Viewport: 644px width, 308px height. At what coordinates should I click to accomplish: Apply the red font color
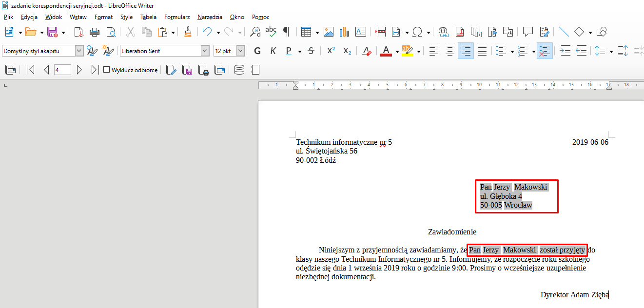coord(386,51)
